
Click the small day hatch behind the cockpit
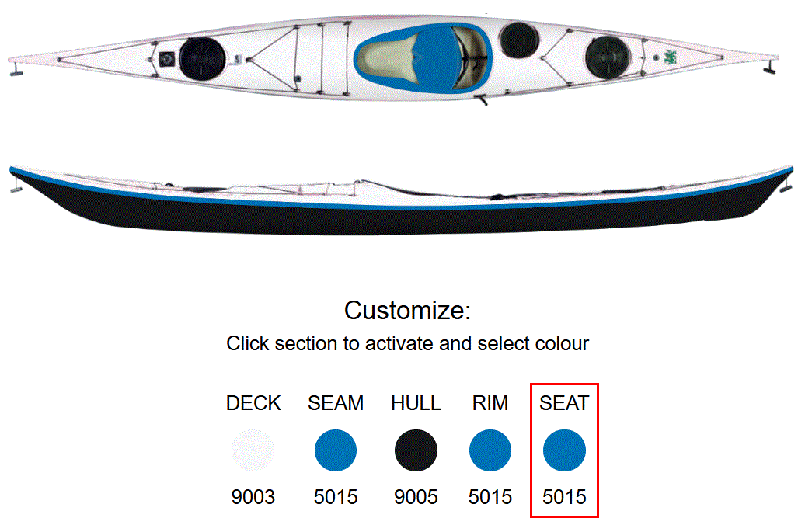click(519, 41)
